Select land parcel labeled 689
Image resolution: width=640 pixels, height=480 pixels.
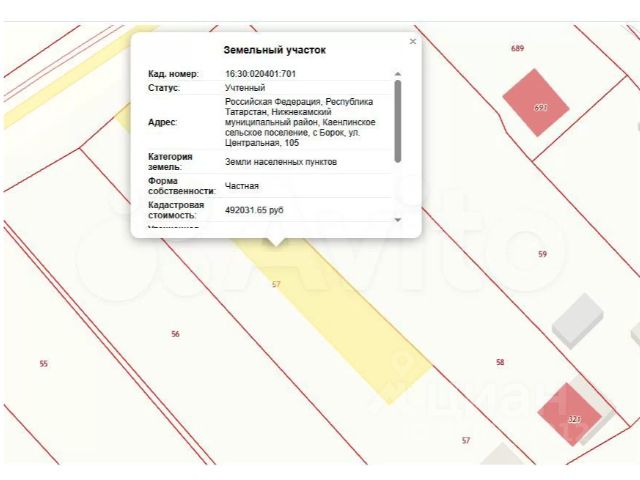[517, 48]
